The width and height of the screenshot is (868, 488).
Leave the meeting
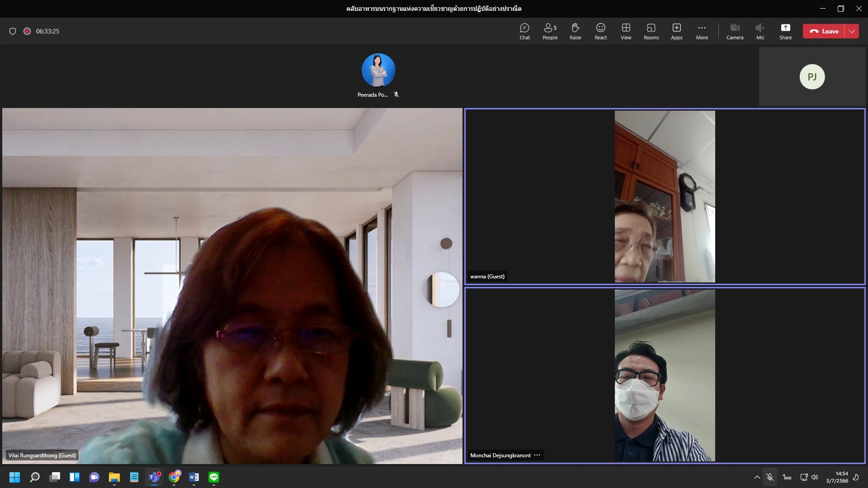824,31
